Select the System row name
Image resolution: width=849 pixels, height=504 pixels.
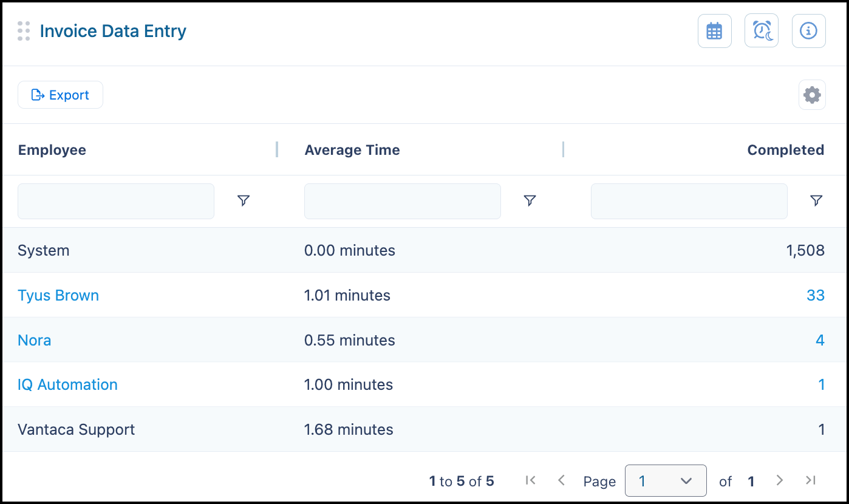[44, 251]
